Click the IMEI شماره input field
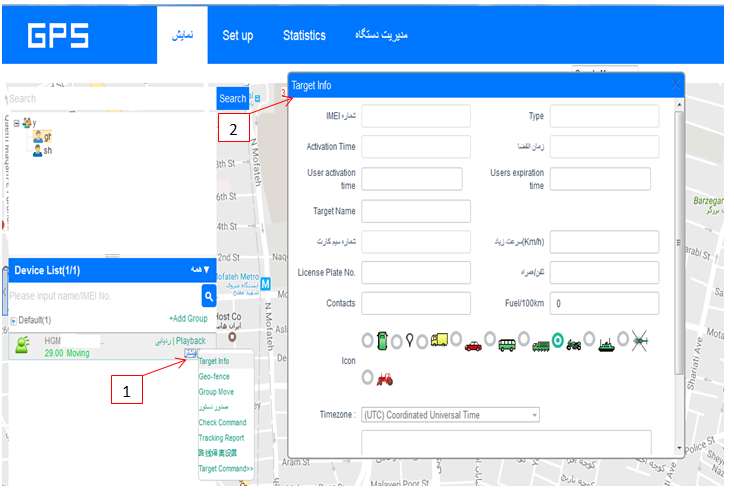This screenshot has height=498, width=734. 416,116
